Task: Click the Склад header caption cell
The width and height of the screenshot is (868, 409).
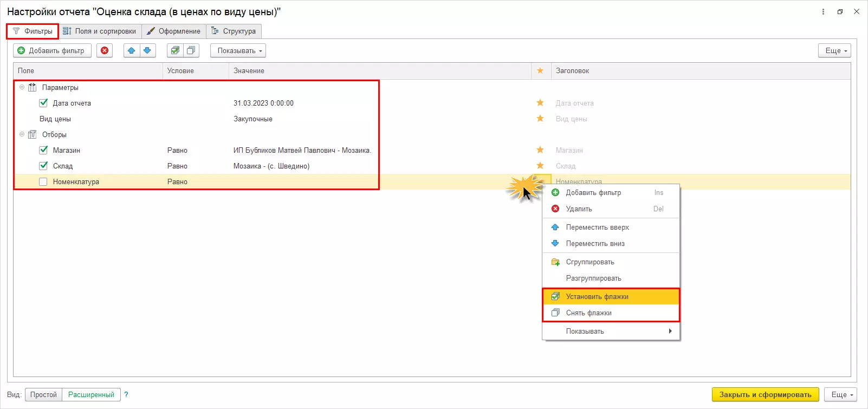Action: coord(565,166)
